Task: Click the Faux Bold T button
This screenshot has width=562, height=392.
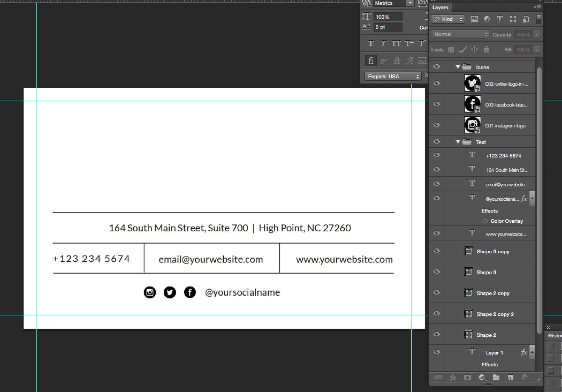Action: coord(370,43)
